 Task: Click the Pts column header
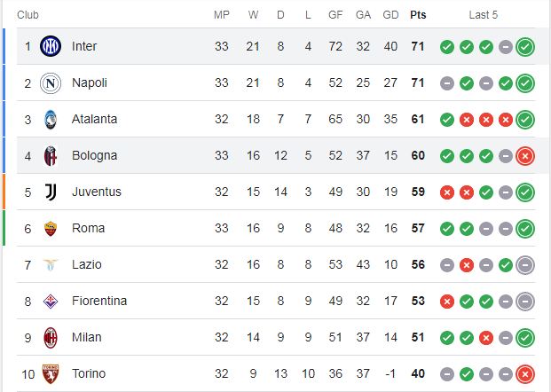[x=418, y=15]
